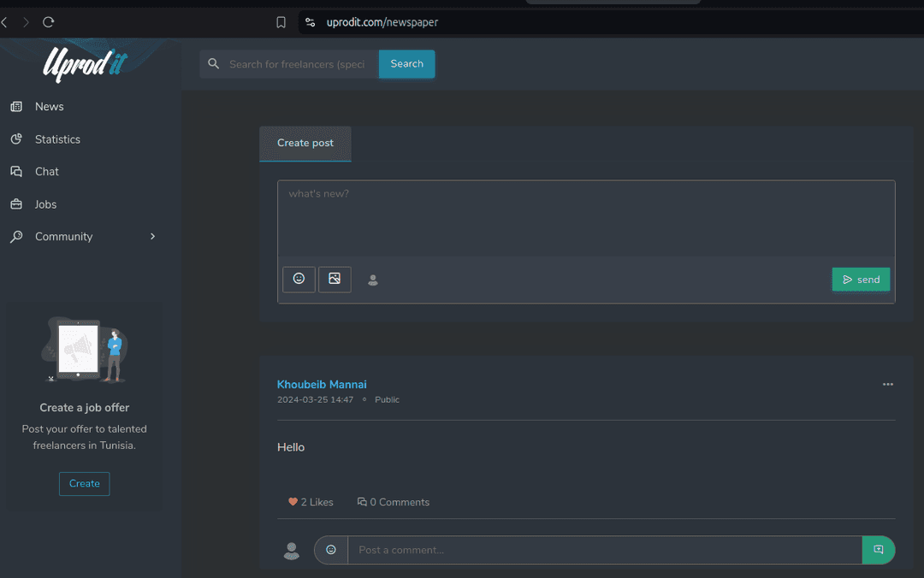Submit comment with the green send icon
The width and height of the screenshot is (924, 578).
point(878,550)
